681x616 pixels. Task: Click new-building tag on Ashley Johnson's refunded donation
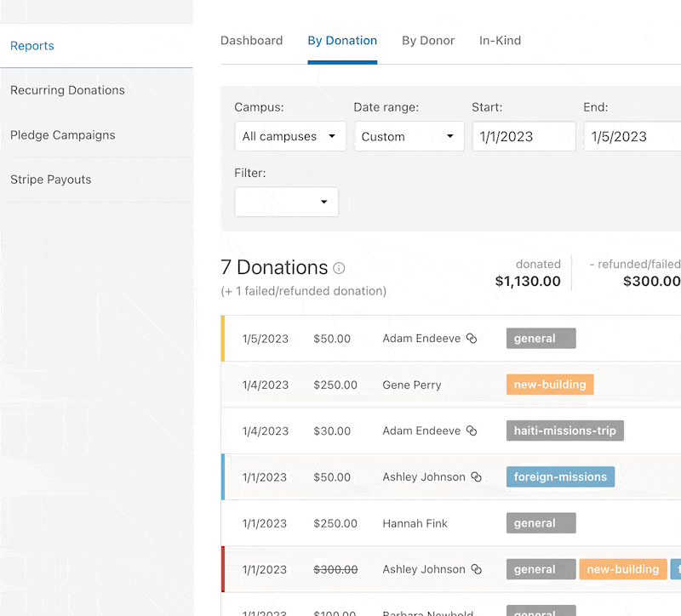coord(623,569)
